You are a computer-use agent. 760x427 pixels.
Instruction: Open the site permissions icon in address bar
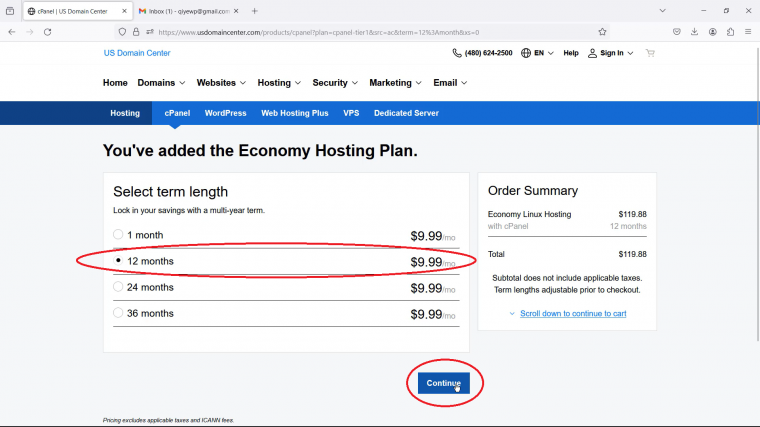(150, 32)
